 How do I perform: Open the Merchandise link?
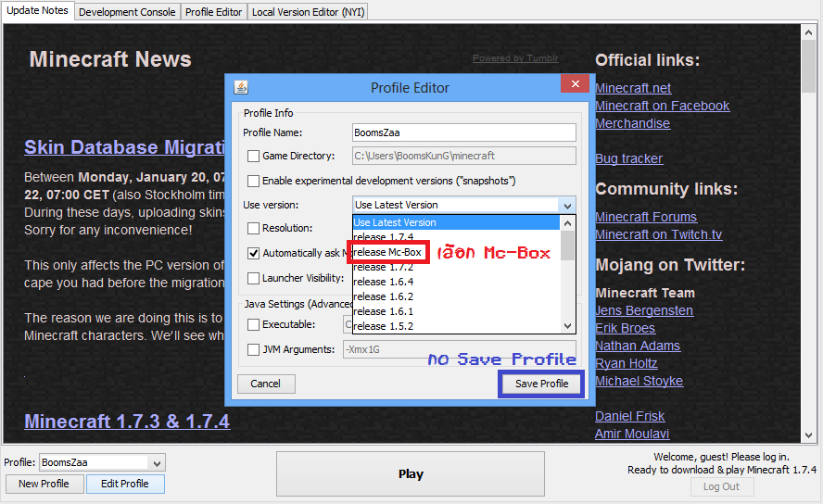click(632, 123)
